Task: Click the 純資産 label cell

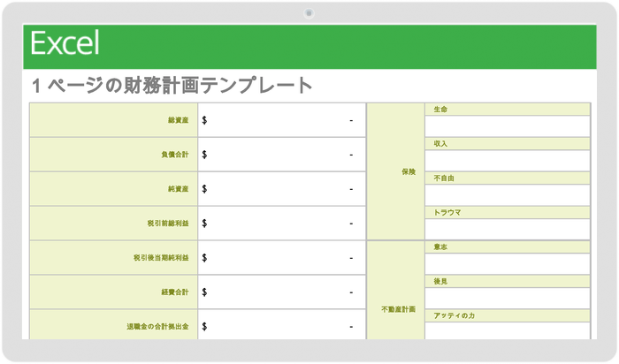Action: tap(114, 189)
